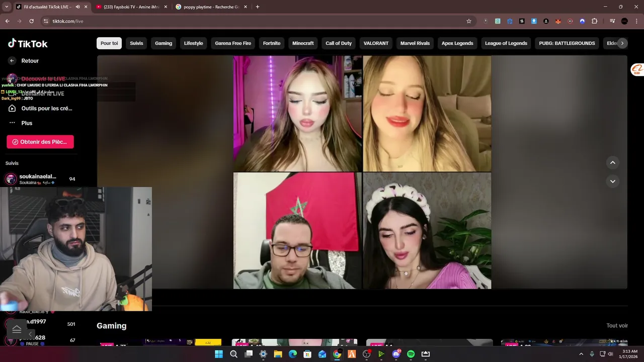
Task: Open OBS Studio from taskbar
Action: pos(366,354)
